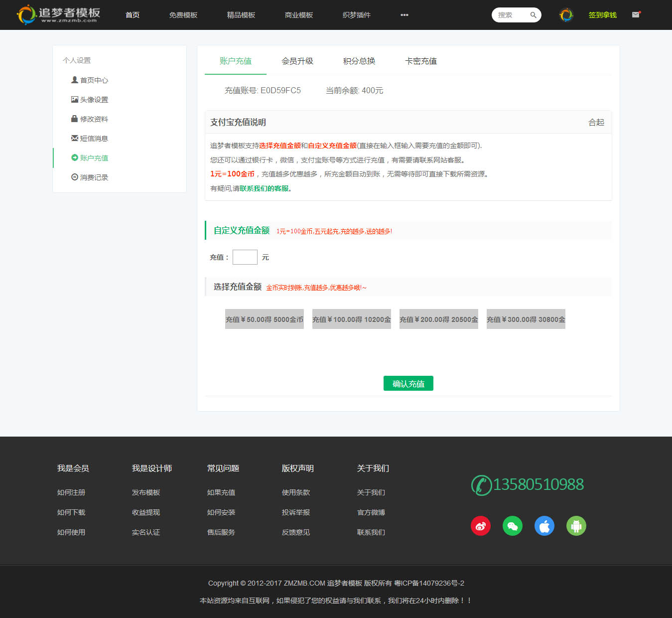This screenshot has width=672, height=618.
Task: Click the Android app download icon
Action: pos(576,526)
